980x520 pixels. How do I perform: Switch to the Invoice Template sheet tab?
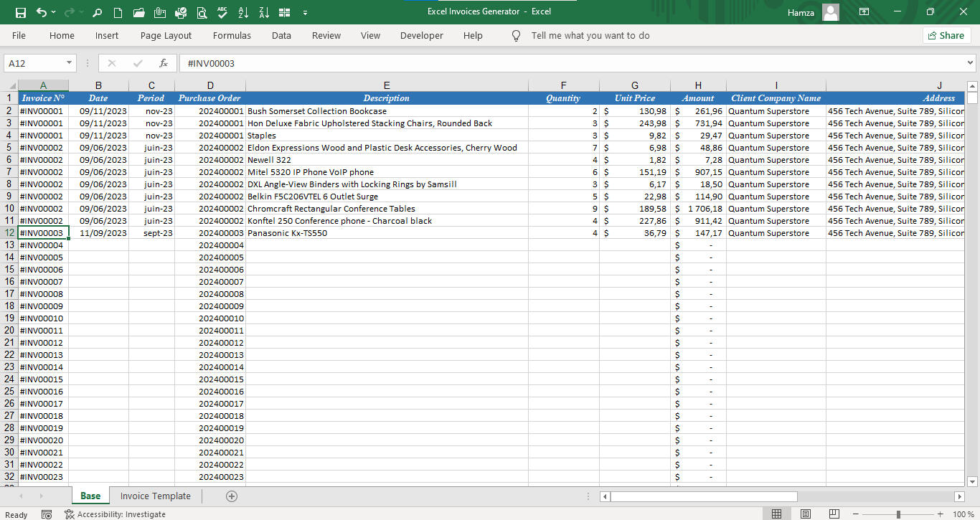[155, 496]
